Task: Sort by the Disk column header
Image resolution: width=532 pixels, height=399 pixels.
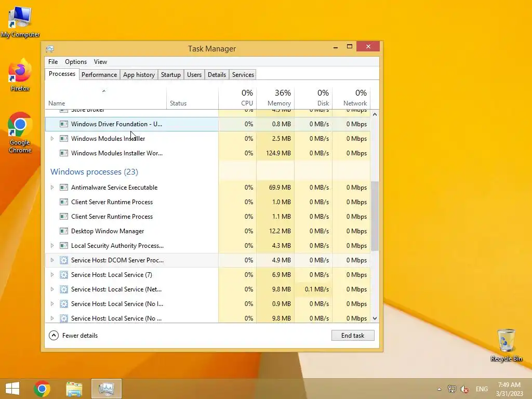Action: [x=313, y=98]
